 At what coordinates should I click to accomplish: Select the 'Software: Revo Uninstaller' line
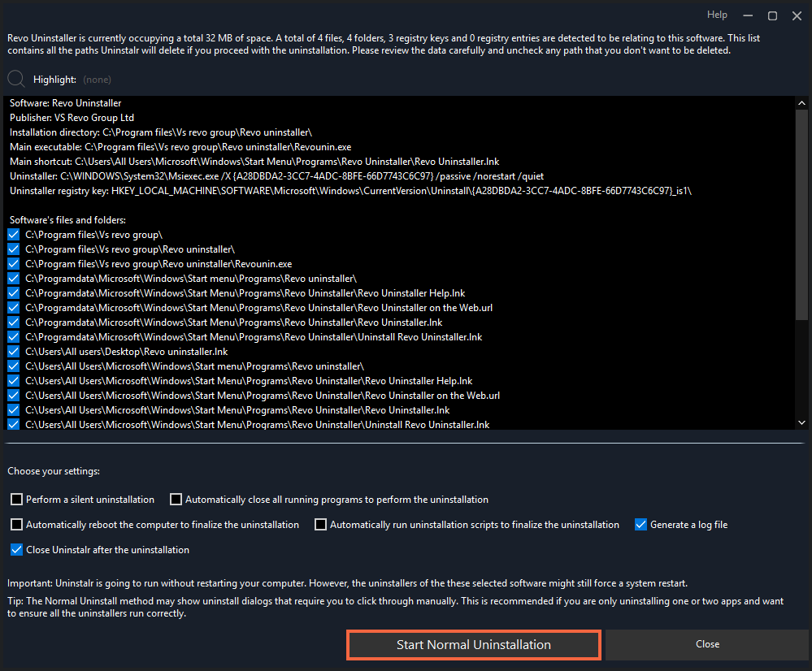point(65,103)
